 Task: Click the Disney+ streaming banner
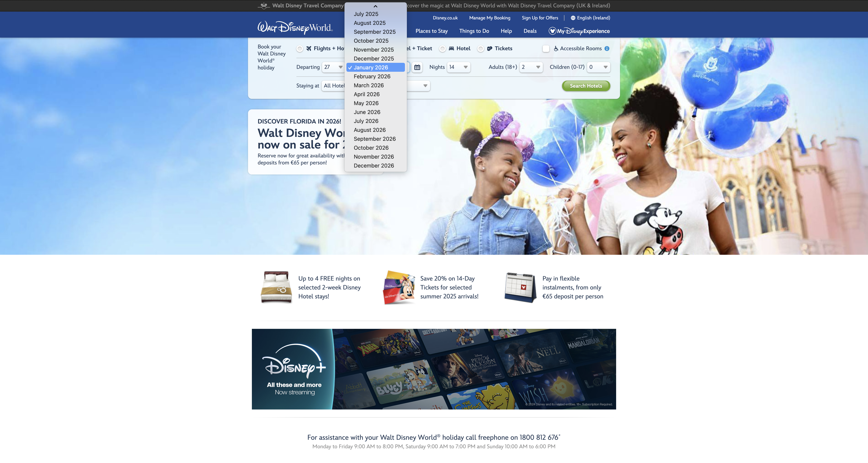434,369
